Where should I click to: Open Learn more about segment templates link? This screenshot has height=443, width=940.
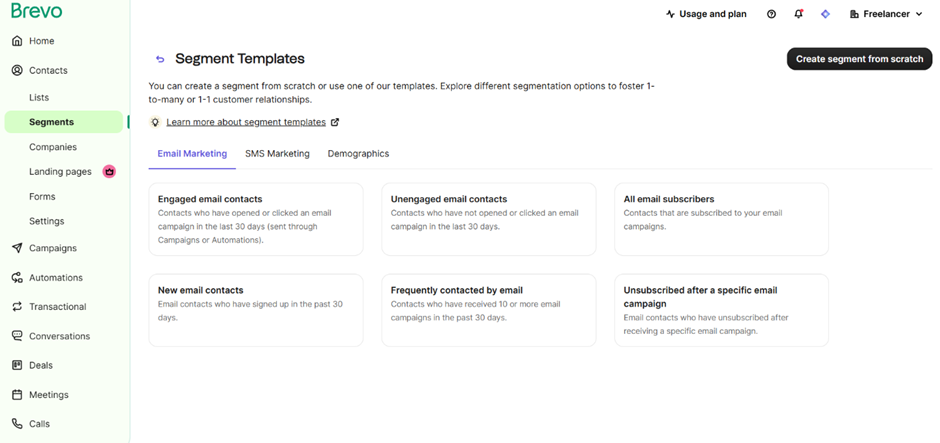(246, 122)
